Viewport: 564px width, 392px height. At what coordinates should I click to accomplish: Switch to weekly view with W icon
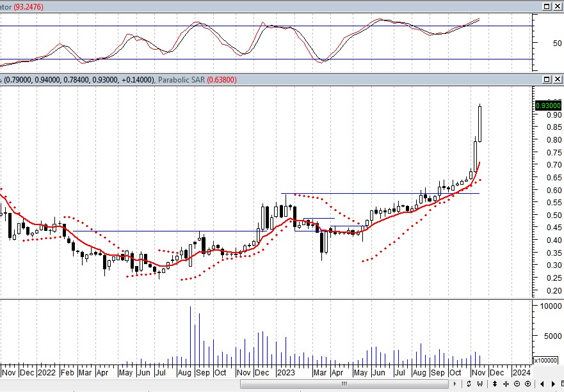(x=479, y=384)
